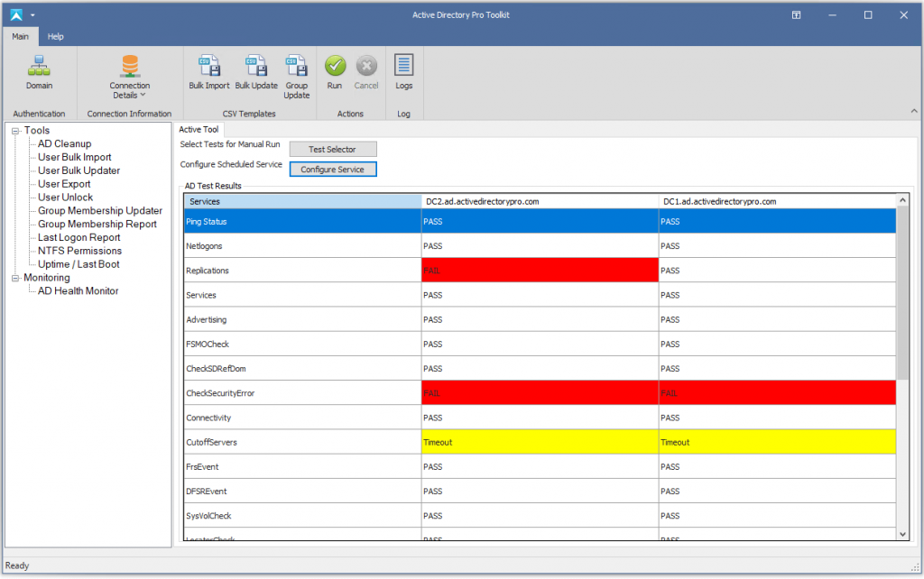
Task: Click DC1 Timeout cell for CutoffServers
Action: pos(777,442)
